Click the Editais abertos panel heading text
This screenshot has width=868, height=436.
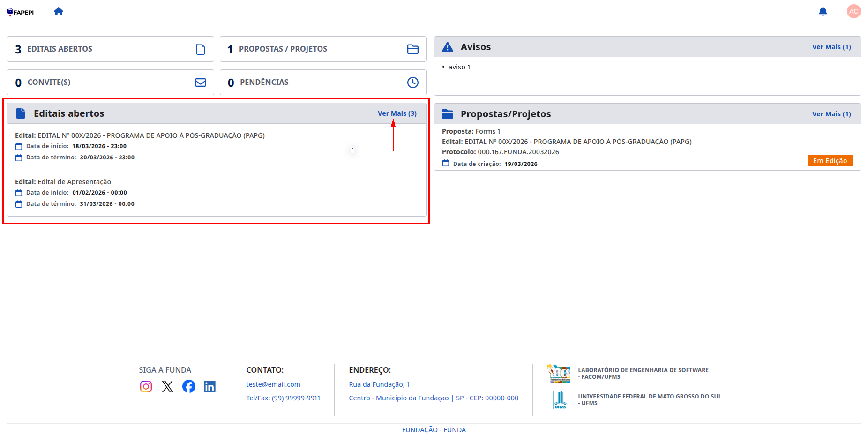click(69, 113)
